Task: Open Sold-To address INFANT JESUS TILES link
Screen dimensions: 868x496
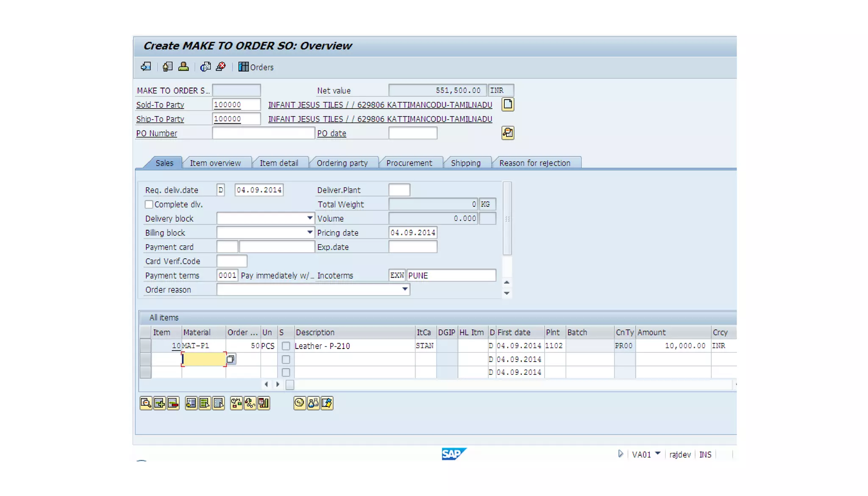Action: tap(380, 105)
